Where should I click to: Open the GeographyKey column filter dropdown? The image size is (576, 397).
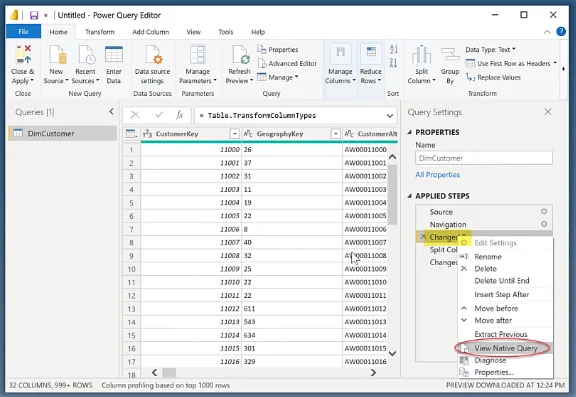pyautogui.click(x=335, y=134)
